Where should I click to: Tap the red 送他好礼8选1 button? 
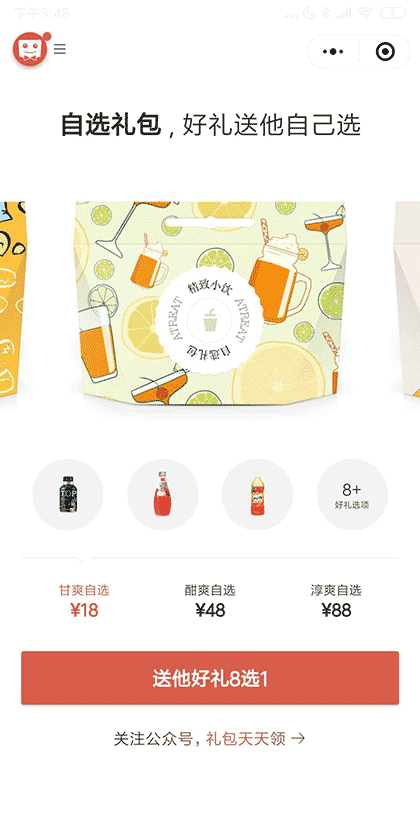pyautogui.click(x=210, y=678)
